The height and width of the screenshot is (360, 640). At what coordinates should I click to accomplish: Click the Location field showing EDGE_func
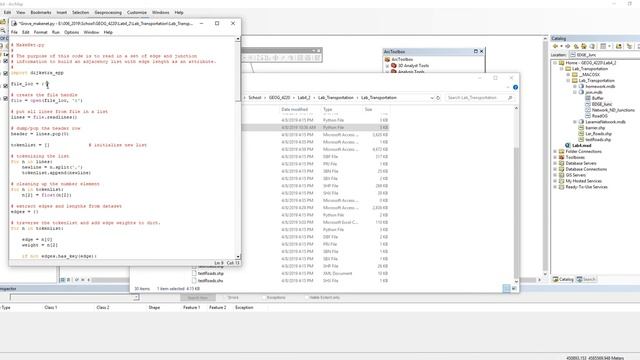point(604,55)
